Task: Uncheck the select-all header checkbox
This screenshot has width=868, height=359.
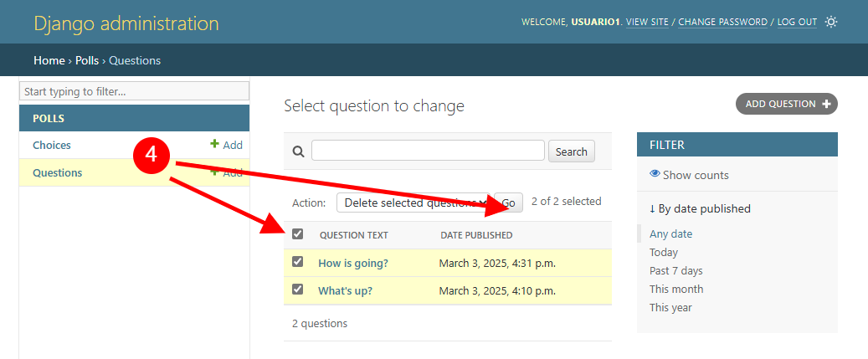Action: 298,234
